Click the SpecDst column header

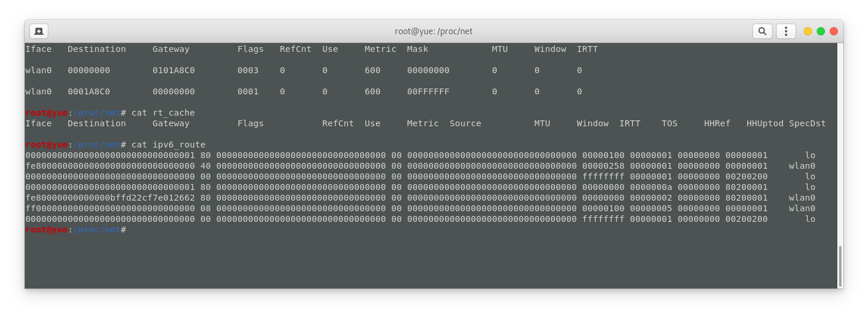(807, 123)
